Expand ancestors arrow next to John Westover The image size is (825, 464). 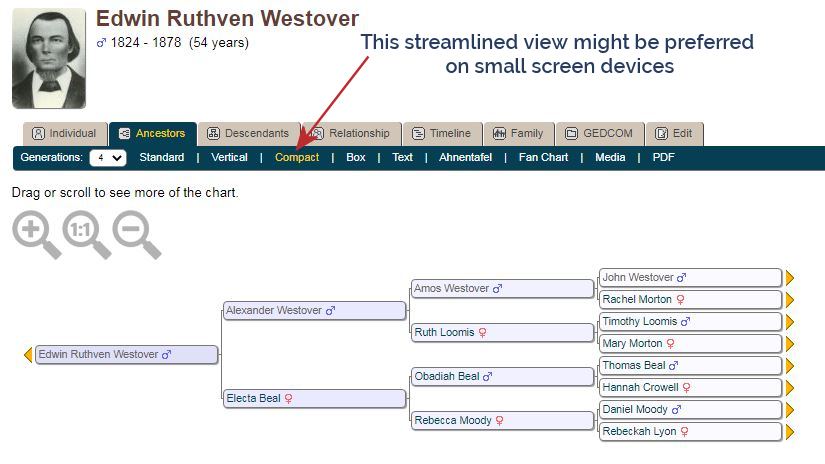[x=789, y=278]
